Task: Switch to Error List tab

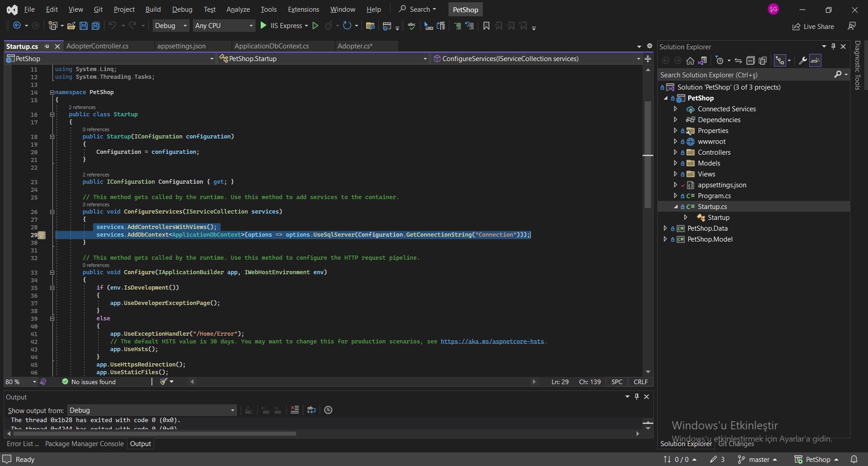Action: pos(23,444)
